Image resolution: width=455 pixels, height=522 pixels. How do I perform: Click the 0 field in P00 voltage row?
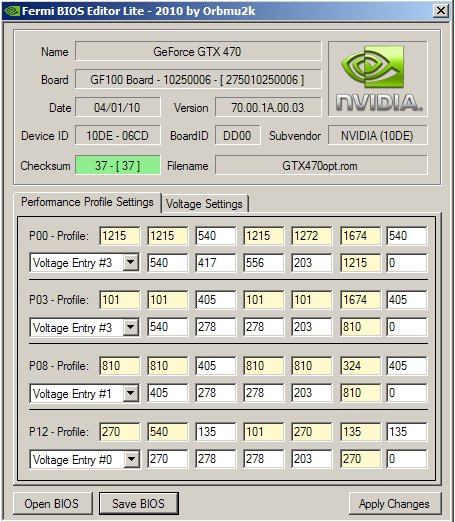click(x=407, y=263)
